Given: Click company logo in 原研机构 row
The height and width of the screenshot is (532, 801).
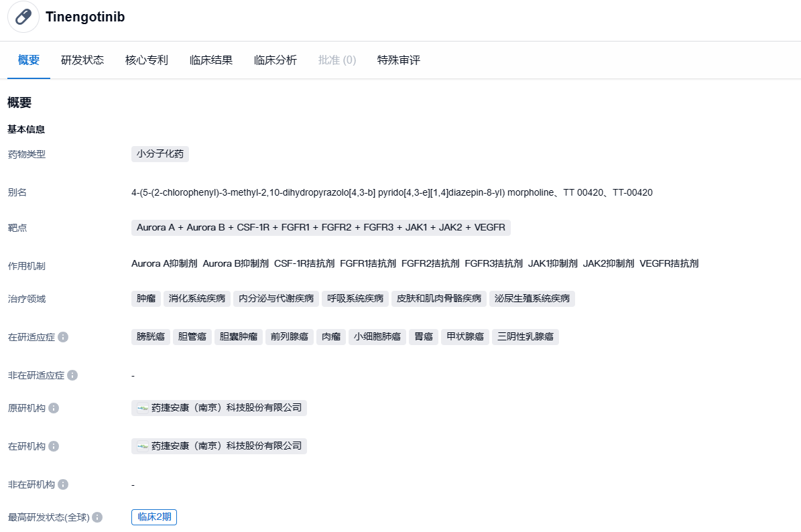Looking at the screenshot, I should 143,408.
